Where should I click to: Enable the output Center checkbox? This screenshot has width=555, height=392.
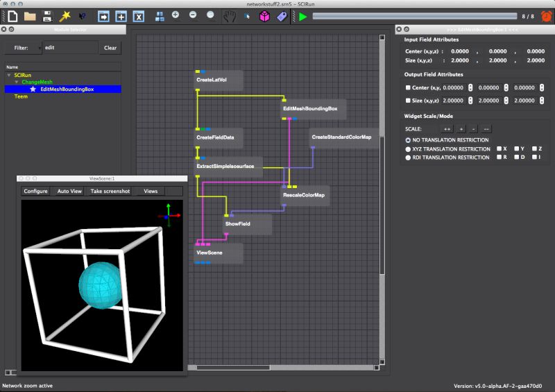tap(408, 87)
